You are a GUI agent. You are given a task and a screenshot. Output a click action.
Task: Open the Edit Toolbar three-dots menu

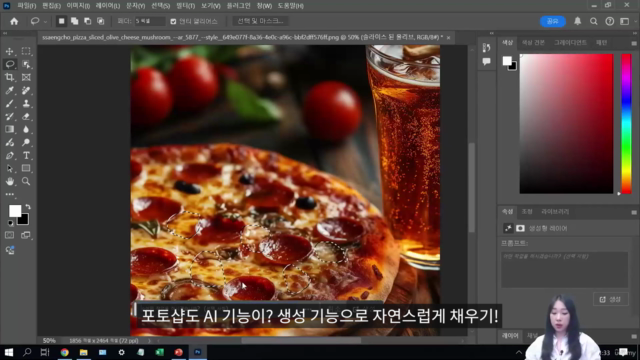(x=9, y=195)
